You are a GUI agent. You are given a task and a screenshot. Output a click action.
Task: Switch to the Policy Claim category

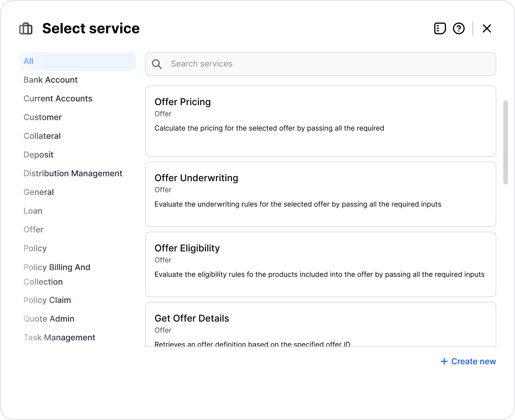(47, 300)
